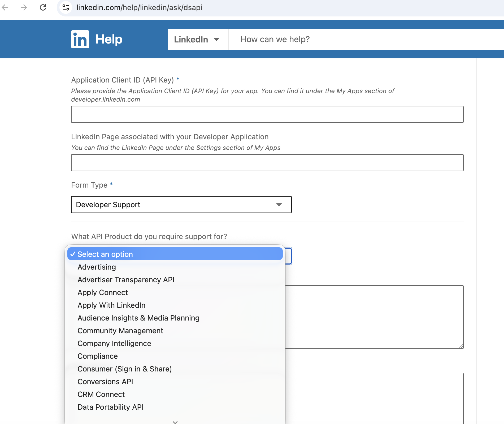Select CRM Connect option
The width and height of the screenshot is (504, 424).
tap(175, 394)
